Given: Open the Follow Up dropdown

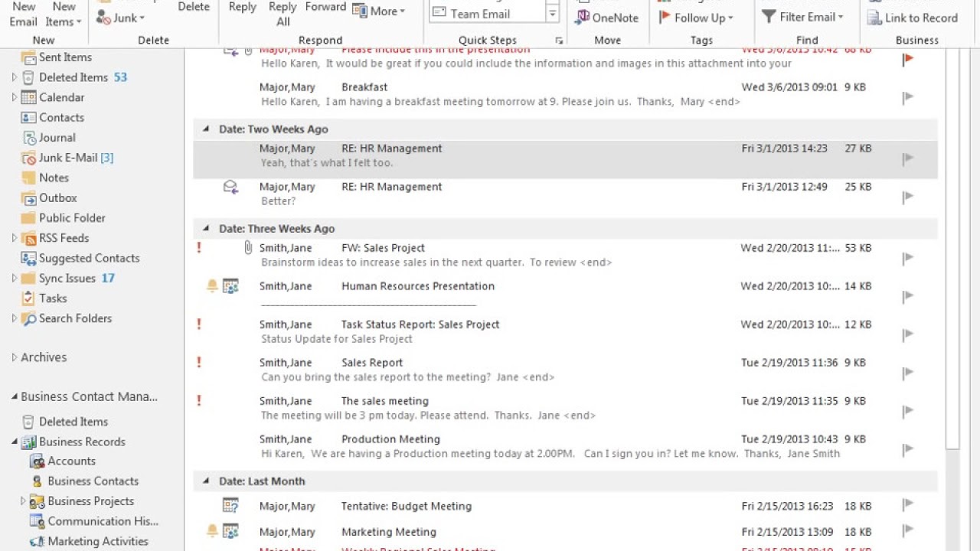Looking at the screenshot, I should (x=696, y=18).
